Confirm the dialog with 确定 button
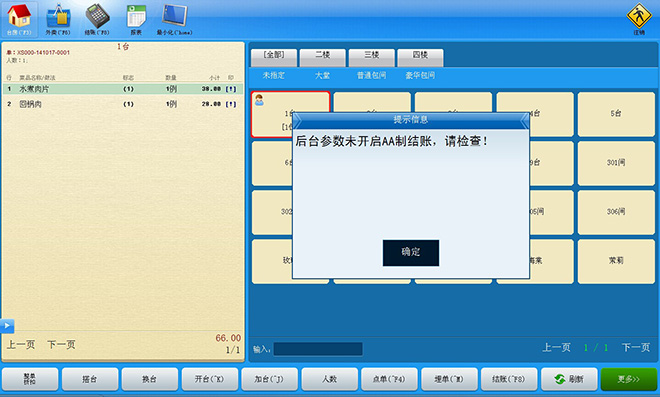660x397 pixels. click(x=411, y=253)
